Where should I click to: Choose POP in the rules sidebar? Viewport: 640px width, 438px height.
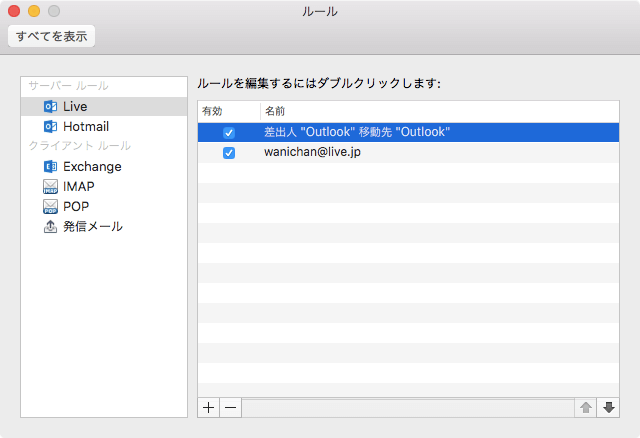[x=104, y=207]
